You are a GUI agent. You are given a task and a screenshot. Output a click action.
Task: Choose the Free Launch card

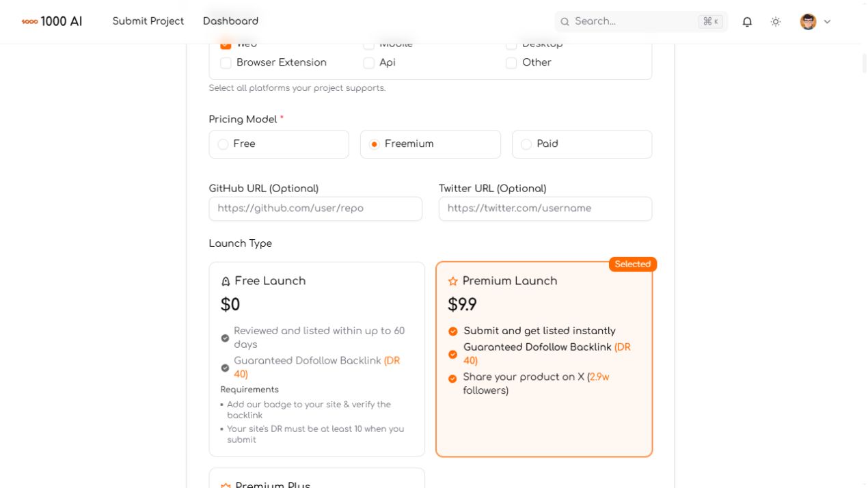317,360
